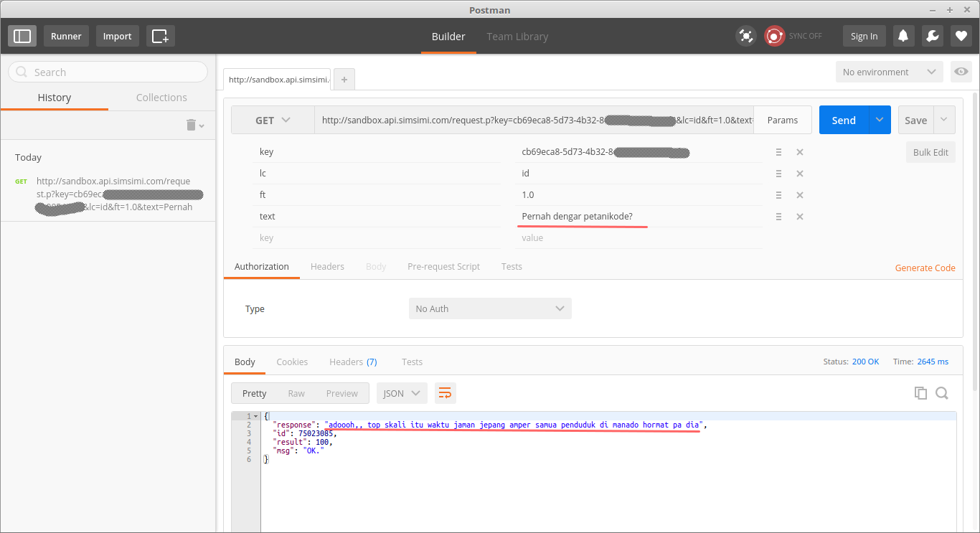
Task: Click the vertical scrollbar of request pane
Action: [x=974, y=240]
